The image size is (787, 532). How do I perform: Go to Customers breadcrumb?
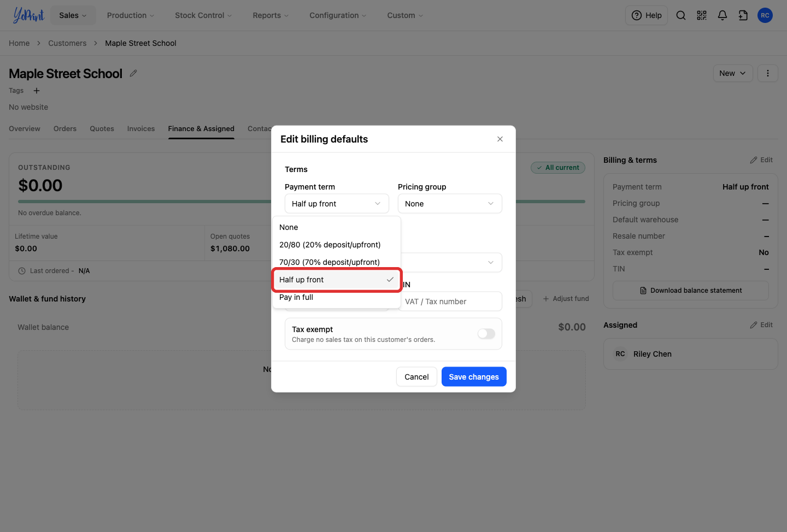67,43
